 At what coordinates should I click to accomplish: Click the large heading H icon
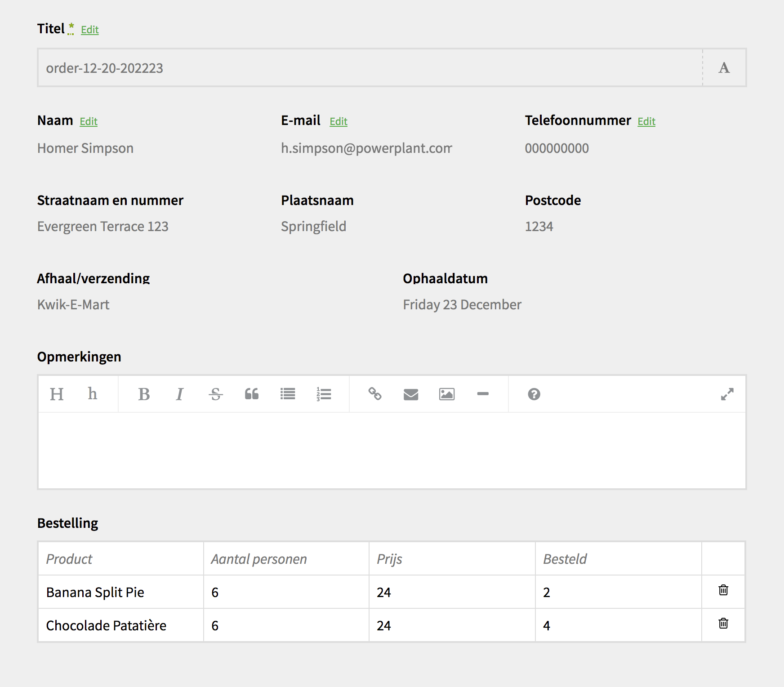click(57, 394)
